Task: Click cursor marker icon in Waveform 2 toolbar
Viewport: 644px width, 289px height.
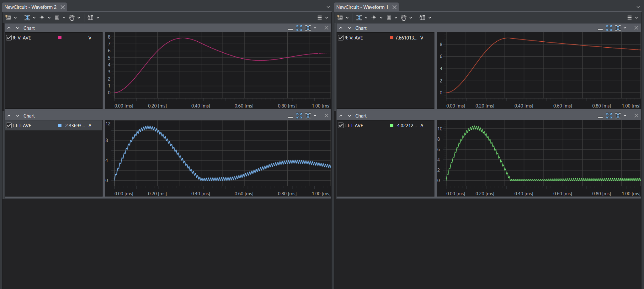Action: click(x=42, y=18)
